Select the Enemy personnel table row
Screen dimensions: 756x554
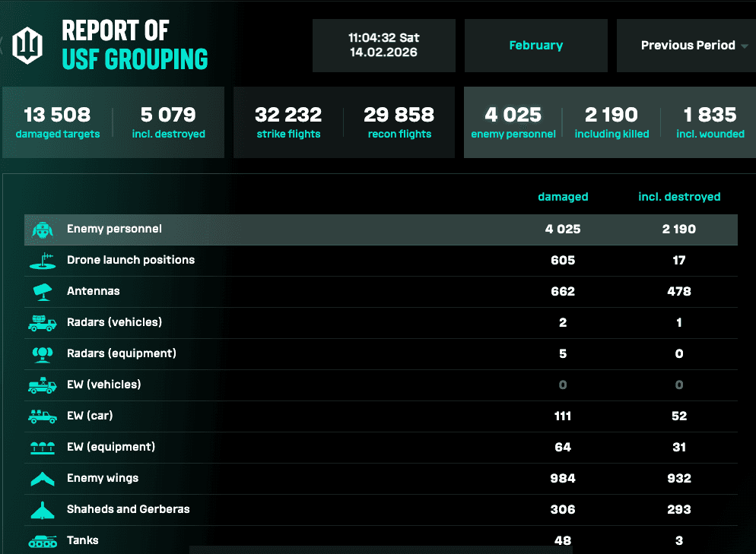[x=380, y=230]
